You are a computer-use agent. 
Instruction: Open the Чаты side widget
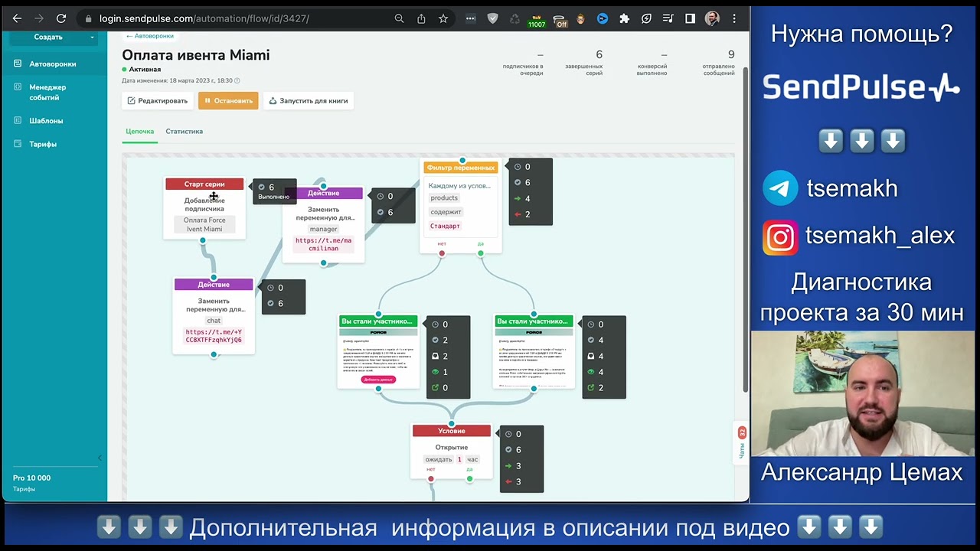(741, 442)
